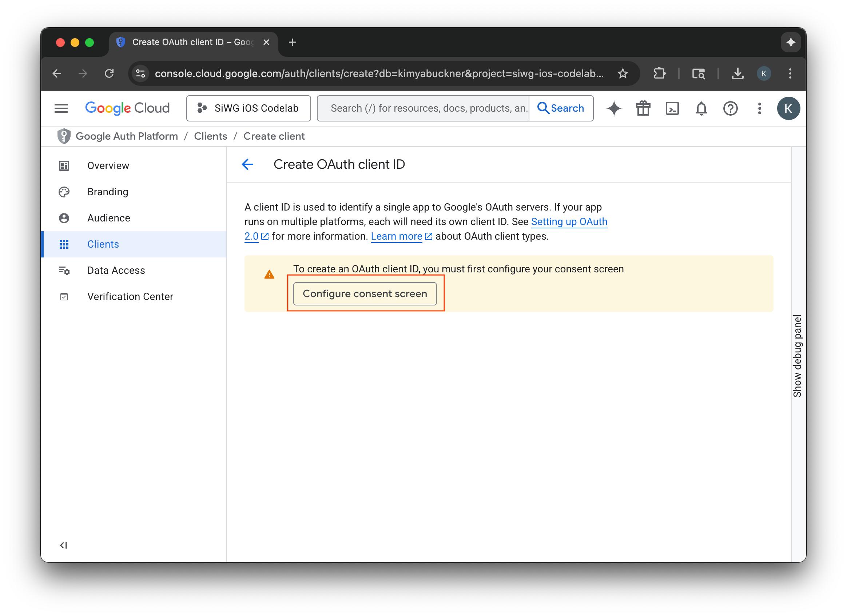Click the Google Auth Platform key icon
Screen dimensions: 847x616
pos(64,136)
